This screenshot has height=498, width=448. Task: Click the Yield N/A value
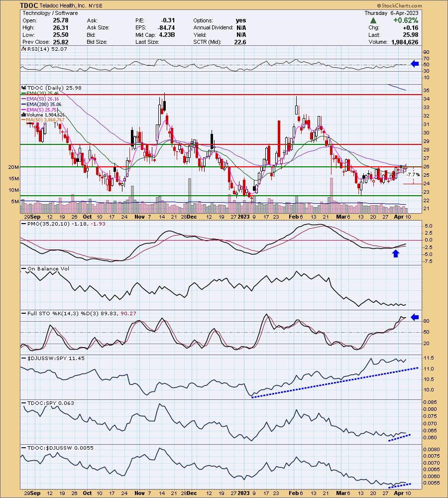(241, 35)
